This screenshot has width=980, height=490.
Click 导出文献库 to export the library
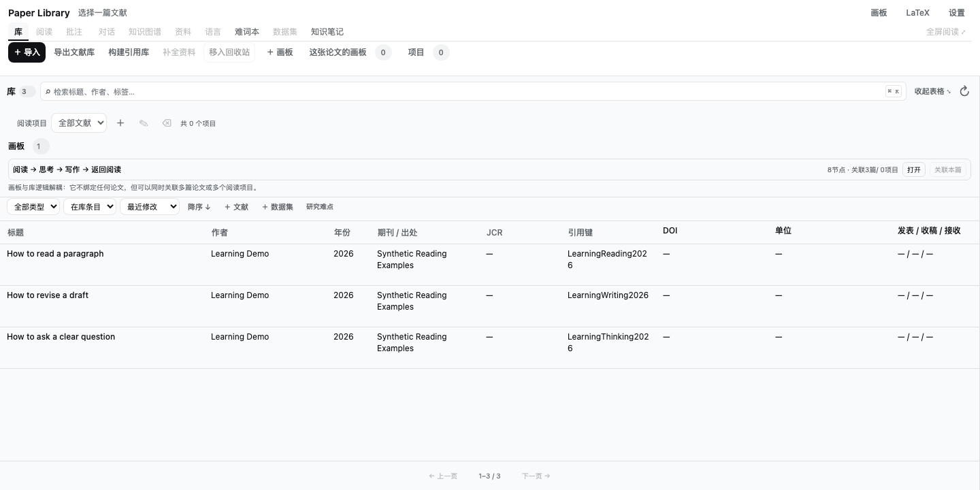[74, 52]
